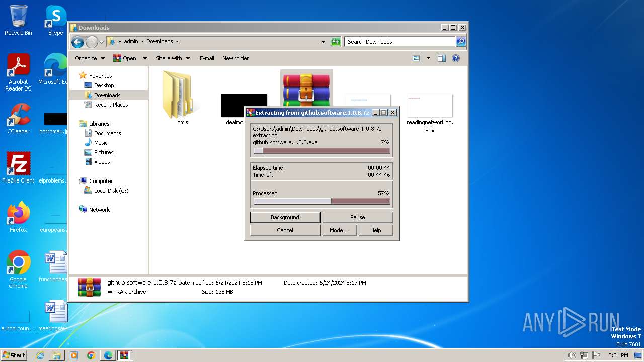
Task: Open Explorer help question mark icon
Action: pyautogui.click(x=456, y=58)
